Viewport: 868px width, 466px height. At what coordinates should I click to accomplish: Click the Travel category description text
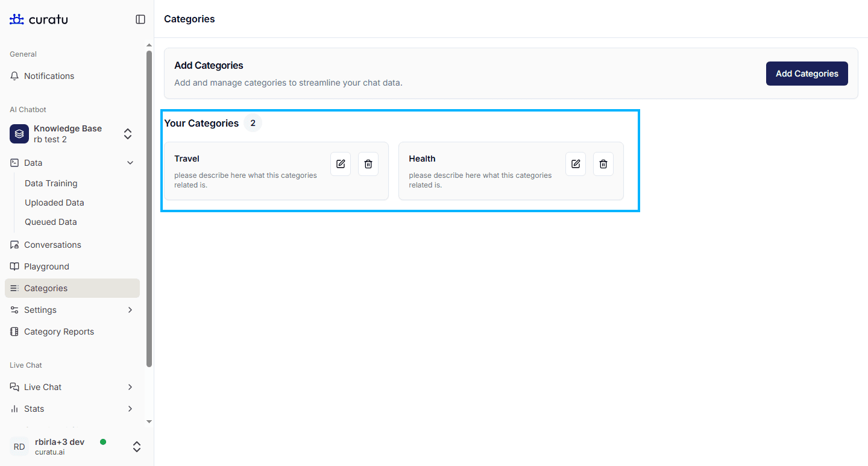pyautogui.click(x=245, y=180)
